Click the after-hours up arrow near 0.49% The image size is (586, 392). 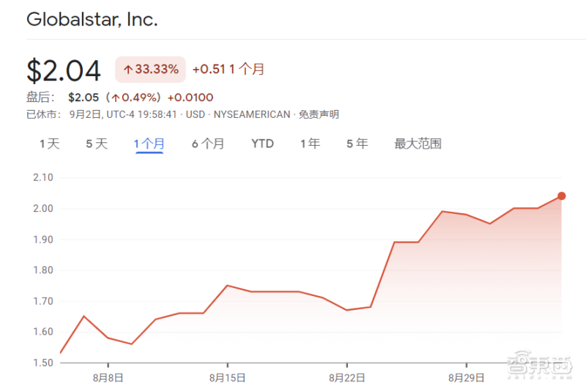pyautogui.click(x=115, y=97)
